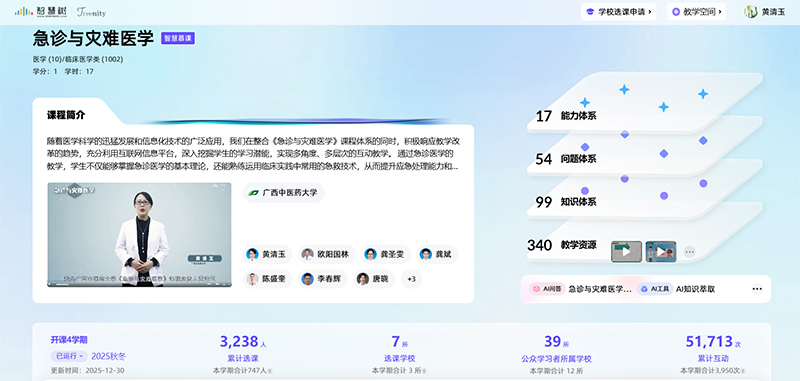Open 学校选课申请 button
800x381 pixels.
(x=618, y=11)
